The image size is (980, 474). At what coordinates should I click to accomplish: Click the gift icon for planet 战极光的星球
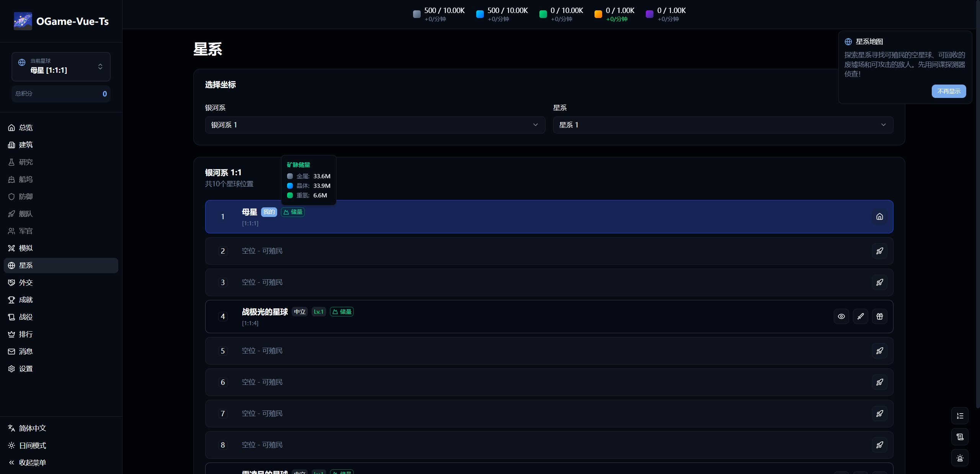click(879, 316)
